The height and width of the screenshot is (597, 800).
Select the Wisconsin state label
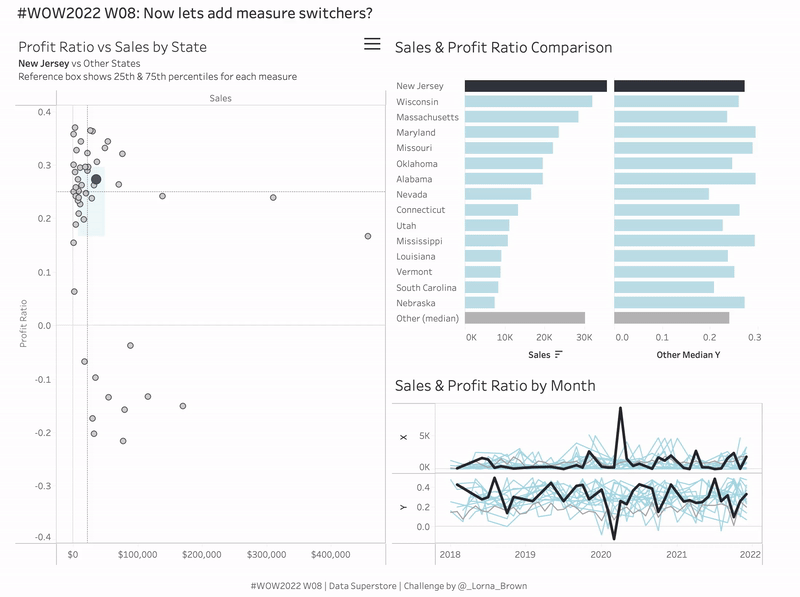coord(417,102)
